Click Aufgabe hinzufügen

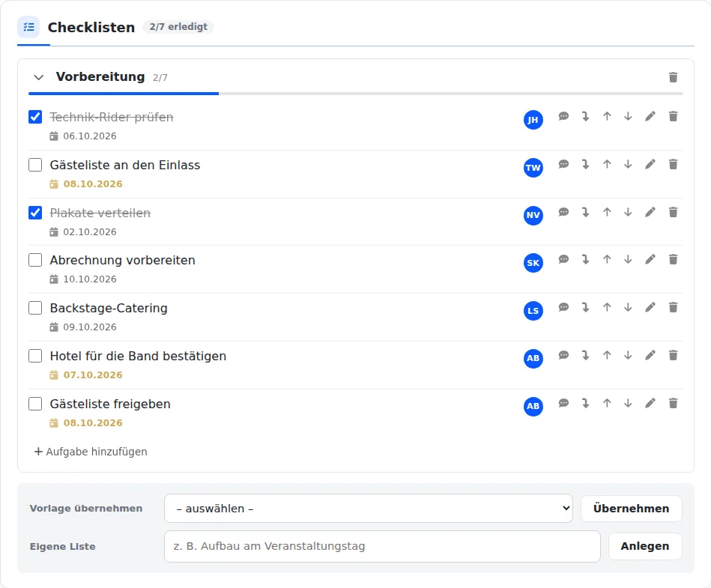(x=91, y=452)
